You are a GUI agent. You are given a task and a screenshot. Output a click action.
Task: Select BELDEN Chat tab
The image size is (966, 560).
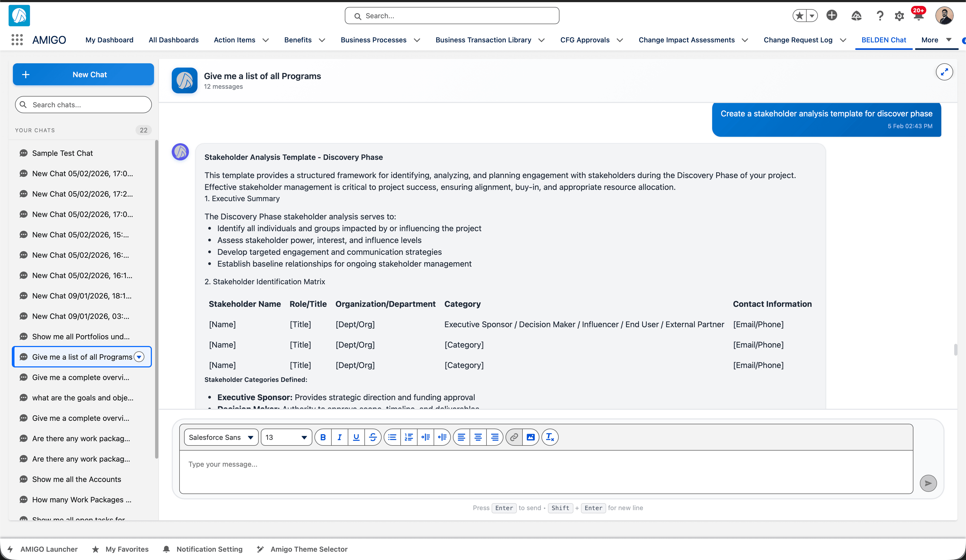(884, 40)
